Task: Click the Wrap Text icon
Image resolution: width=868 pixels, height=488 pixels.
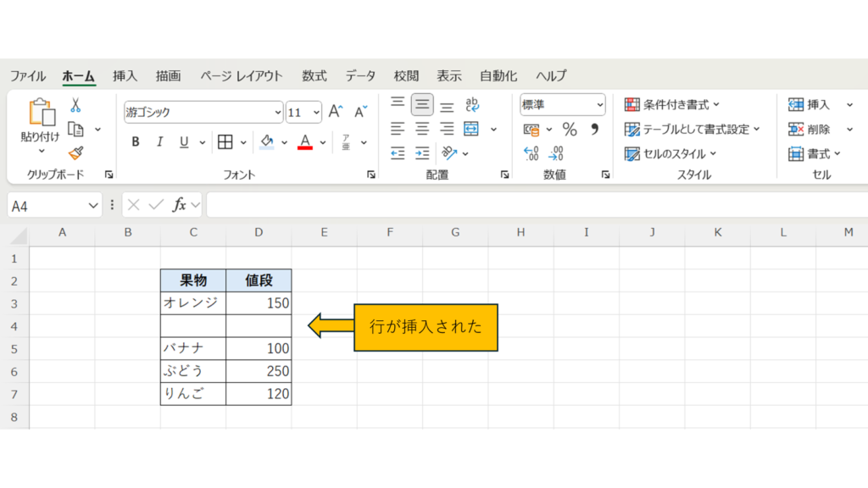Action: click(x=472, y=105)
